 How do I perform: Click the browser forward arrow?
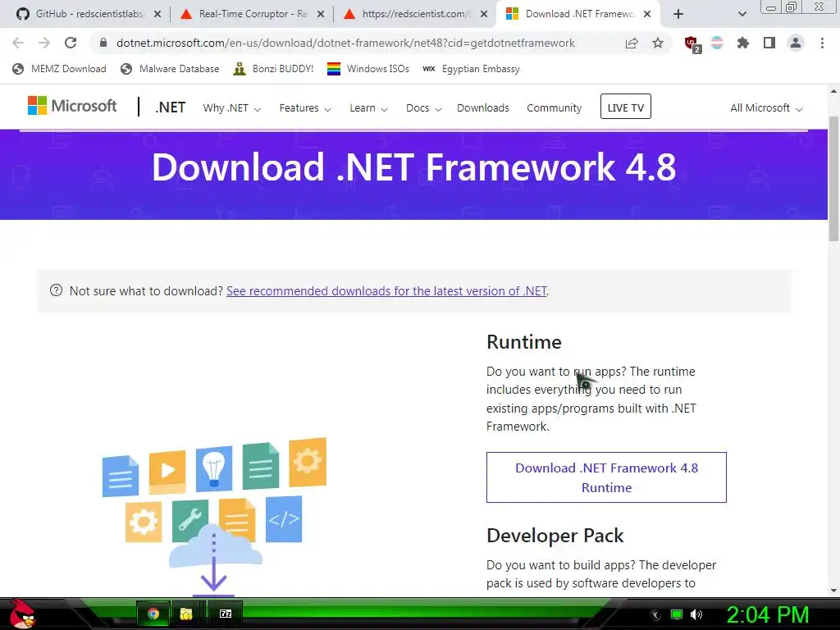pos(44,43)
